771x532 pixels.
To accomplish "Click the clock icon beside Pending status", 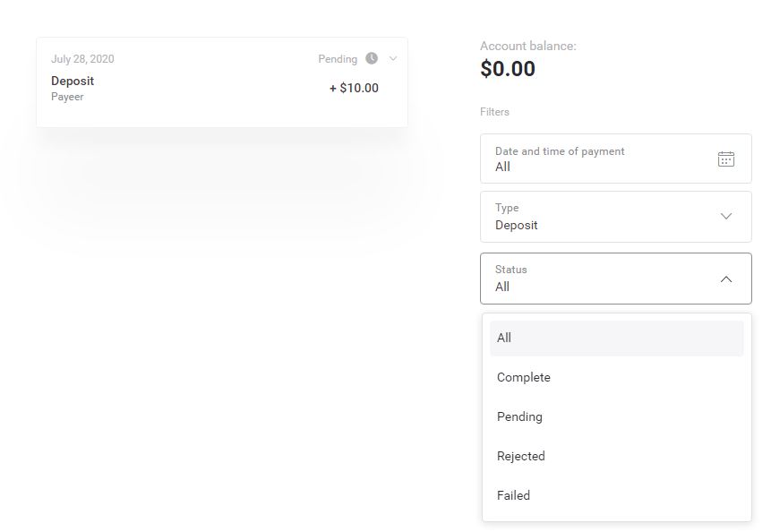I will pos(372,58).
